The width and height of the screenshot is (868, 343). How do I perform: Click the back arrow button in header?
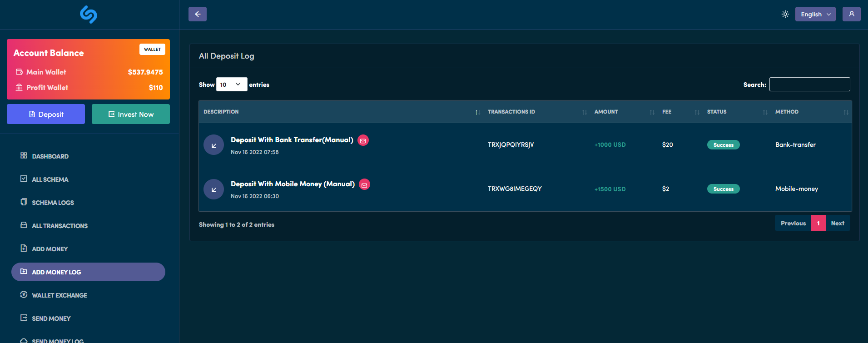point(198,14)
